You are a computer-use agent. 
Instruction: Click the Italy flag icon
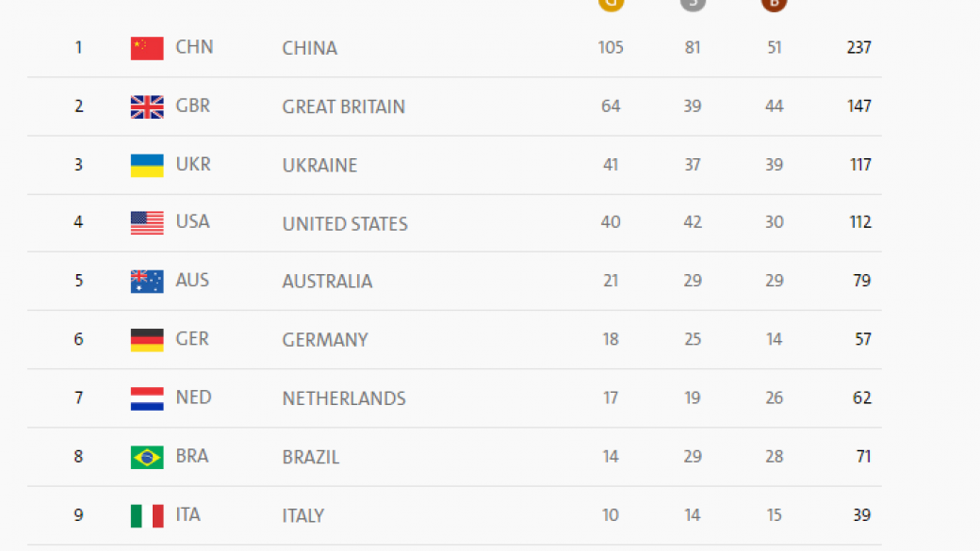(x=147, y=515)
